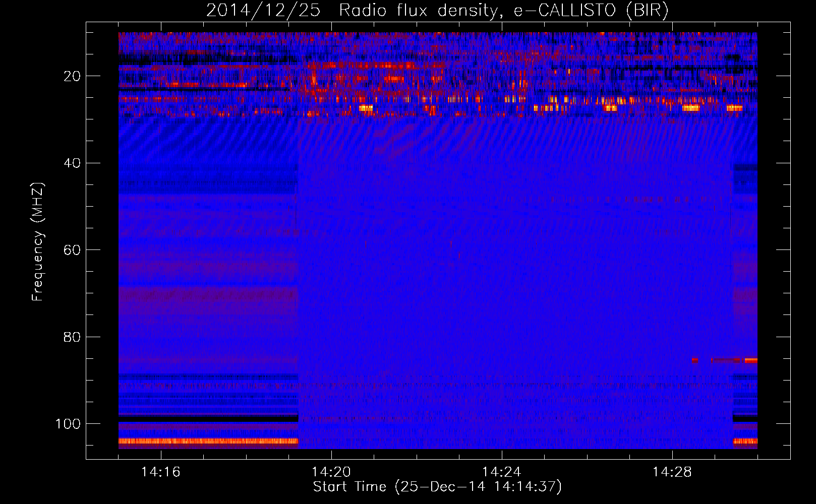Viewport: 816px width, 504px height.
Task: Click the '80' frequency tick label
Action: pos(72,337)
